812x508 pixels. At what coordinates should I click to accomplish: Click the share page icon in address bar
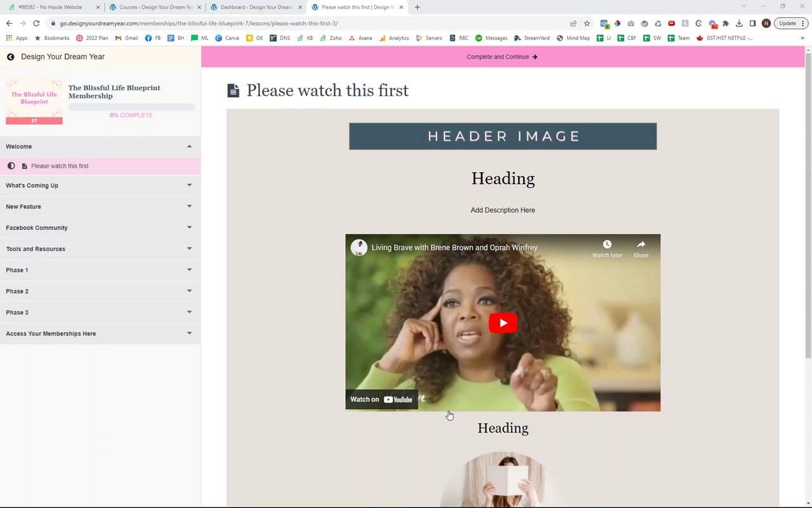pos(573,23)
